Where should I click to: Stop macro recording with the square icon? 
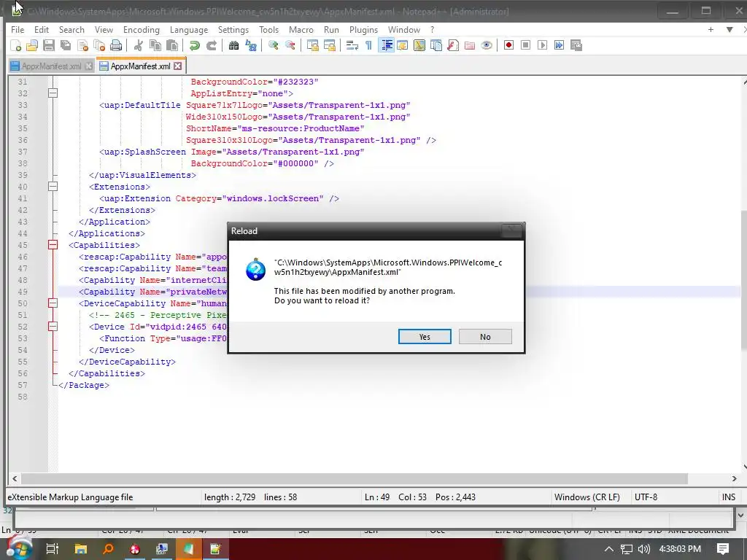click(x=525, y=45)
